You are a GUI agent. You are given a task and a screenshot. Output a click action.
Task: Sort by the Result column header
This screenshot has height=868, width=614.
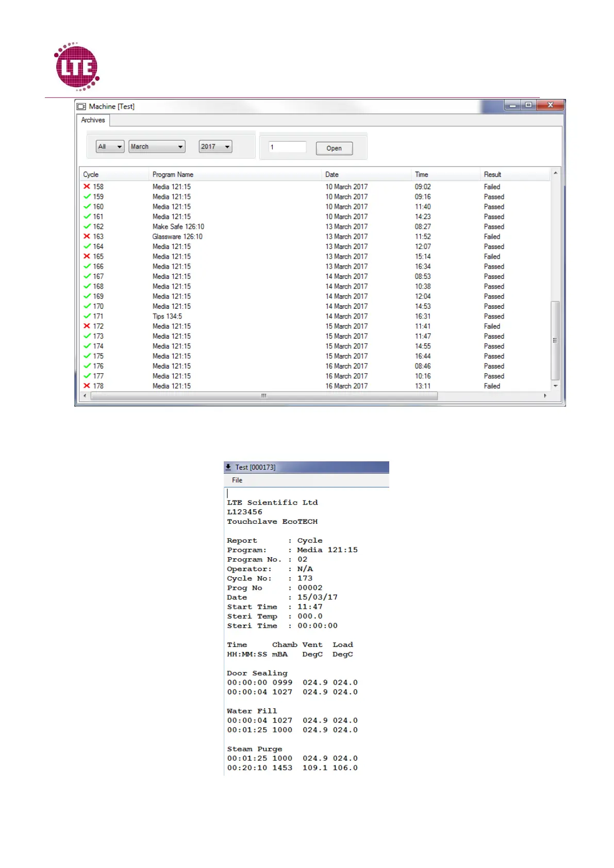(x=516, y=174)
